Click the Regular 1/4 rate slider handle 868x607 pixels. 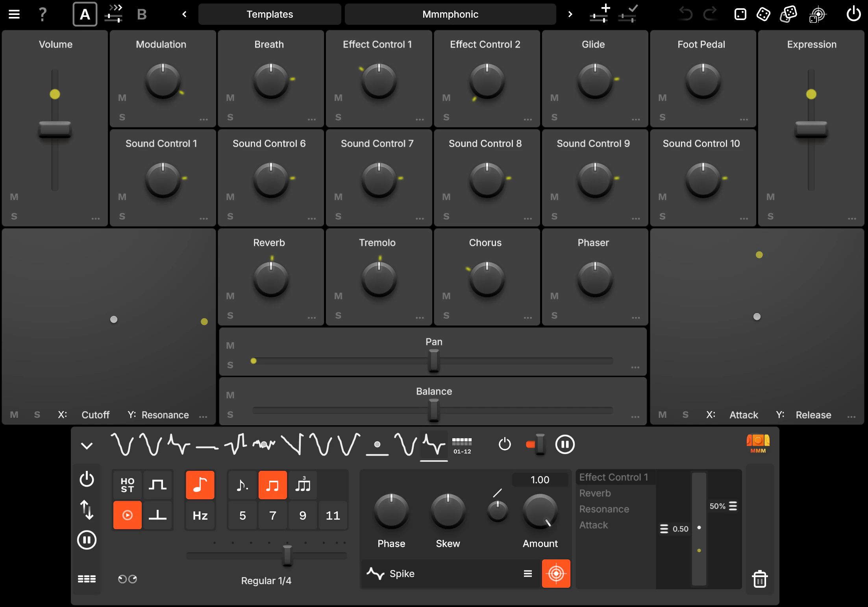coord(287,555)
